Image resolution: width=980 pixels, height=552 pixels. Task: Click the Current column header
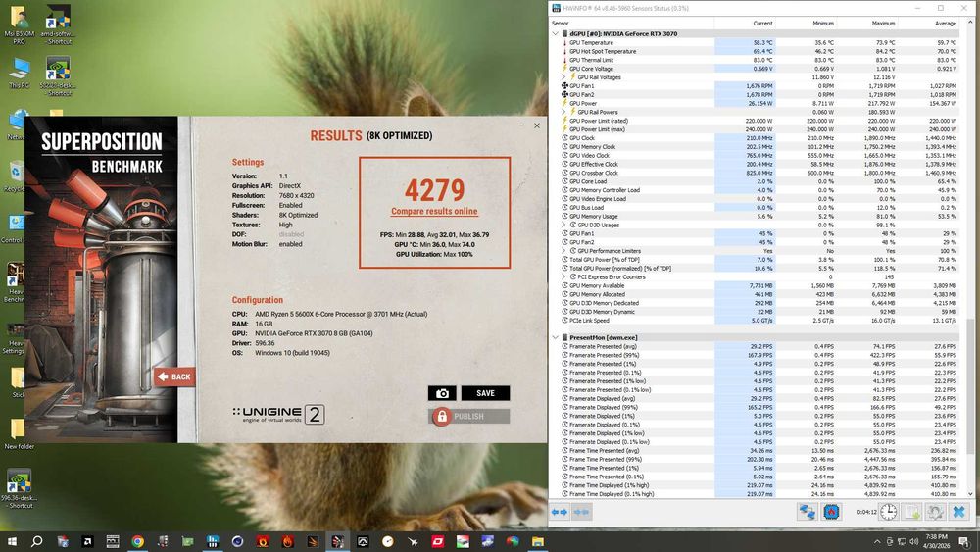click(x=745, y=24)
